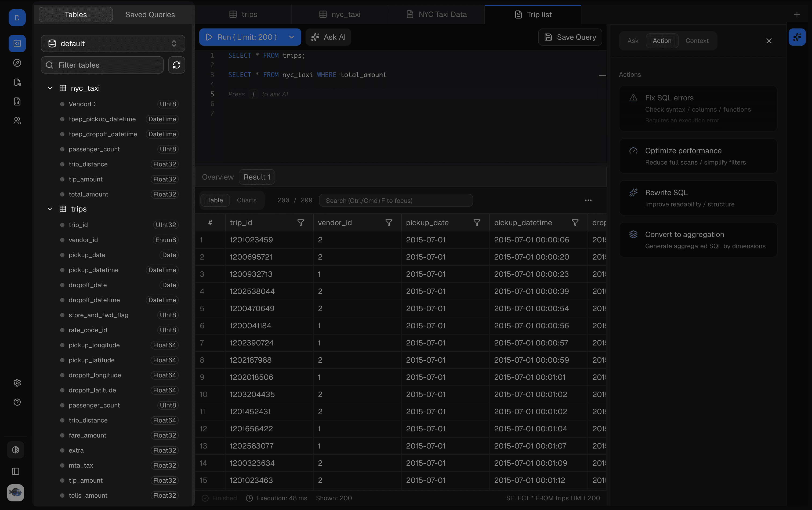This screenshot has height=510, width=812.
Task: Click the editor minimap scroll marker
Action: point(602,75)
